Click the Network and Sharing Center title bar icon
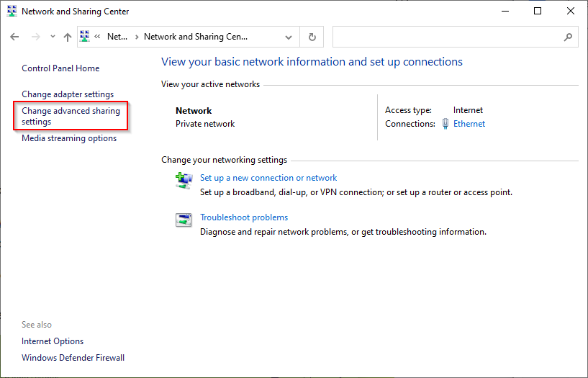 coord(11,12)
